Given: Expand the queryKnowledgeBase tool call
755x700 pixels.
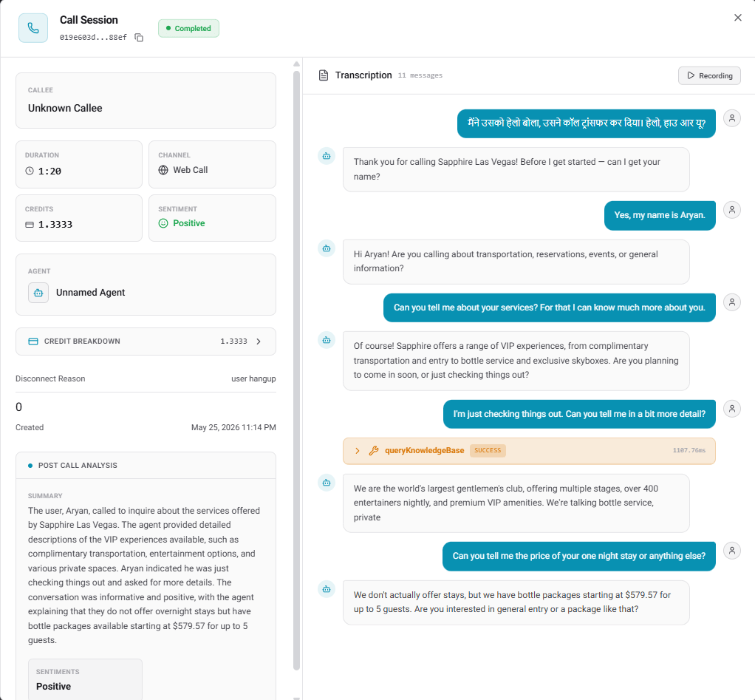Looking at the screenshot, I should (358, 451).
